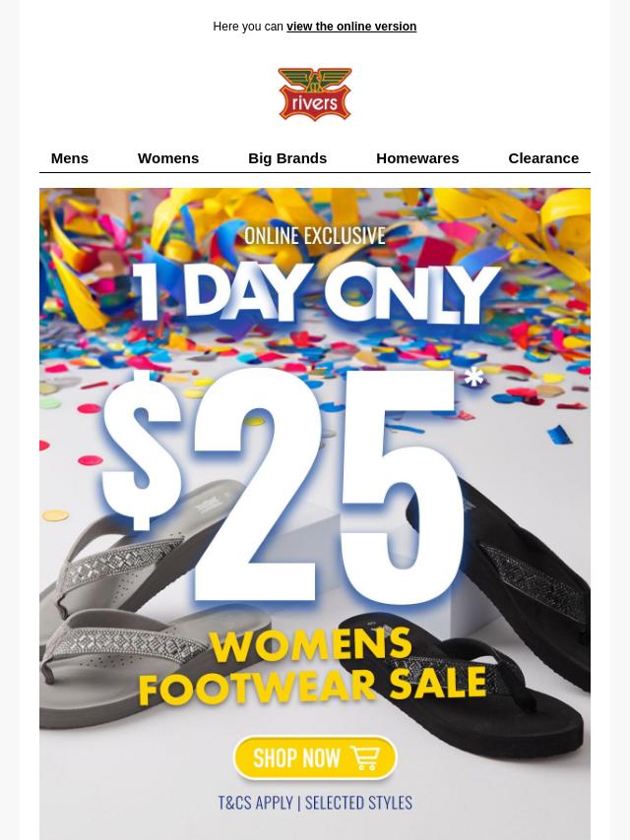Click the yellow Shop Now button
The height and width of the screenshot is (840, 630).
[x=315, y=758]
